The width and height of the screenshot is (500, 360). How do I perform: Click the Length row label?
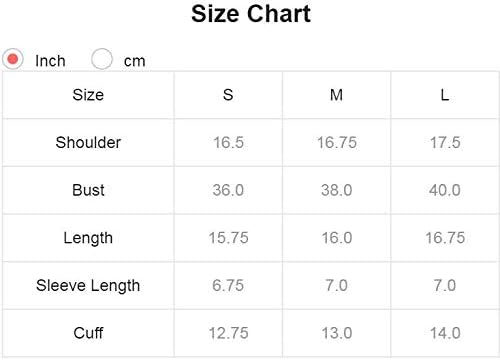pos(88,238)
